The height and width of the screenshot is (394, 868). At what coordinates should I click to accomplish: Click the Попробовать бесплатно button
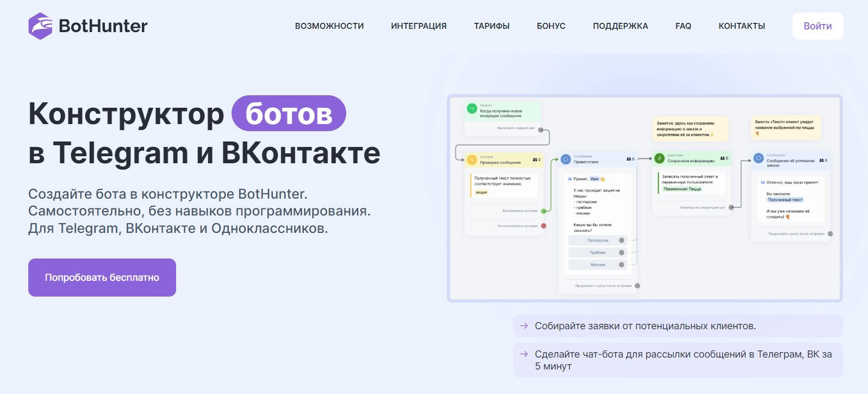[102, 278]
